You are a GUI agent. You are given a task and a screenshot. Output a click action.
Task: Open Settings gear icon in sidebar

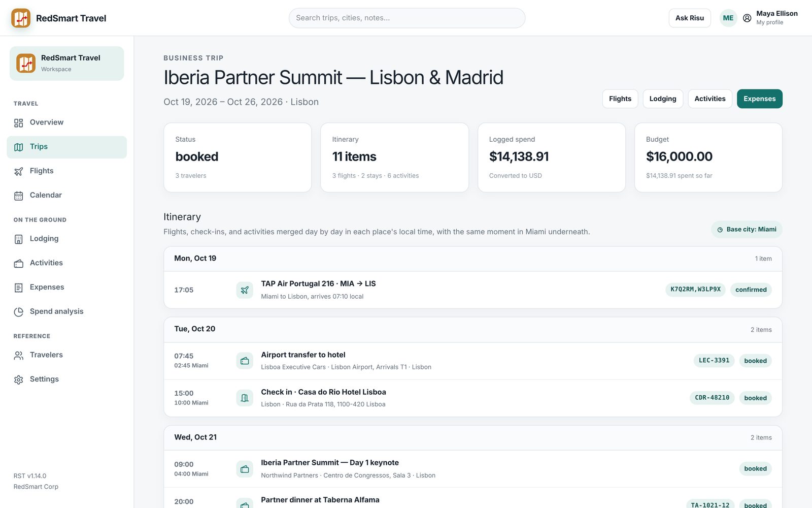coord(19,380)
